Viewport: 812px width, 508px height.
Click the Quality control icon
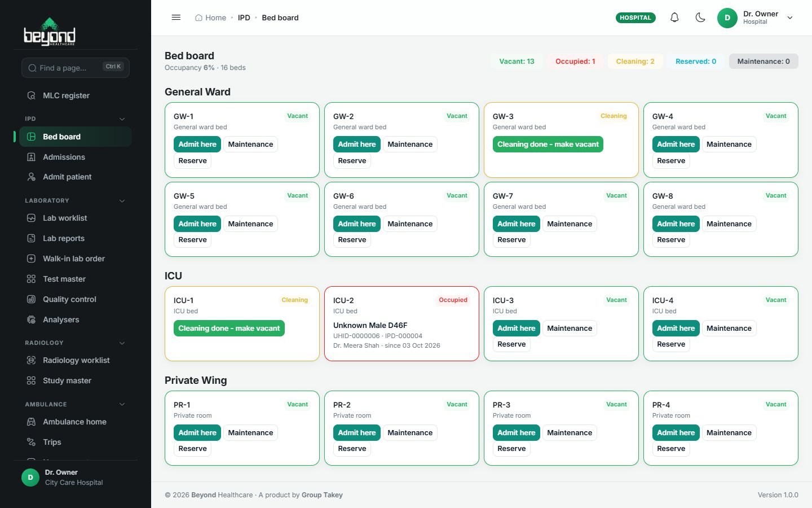point(32,299)
